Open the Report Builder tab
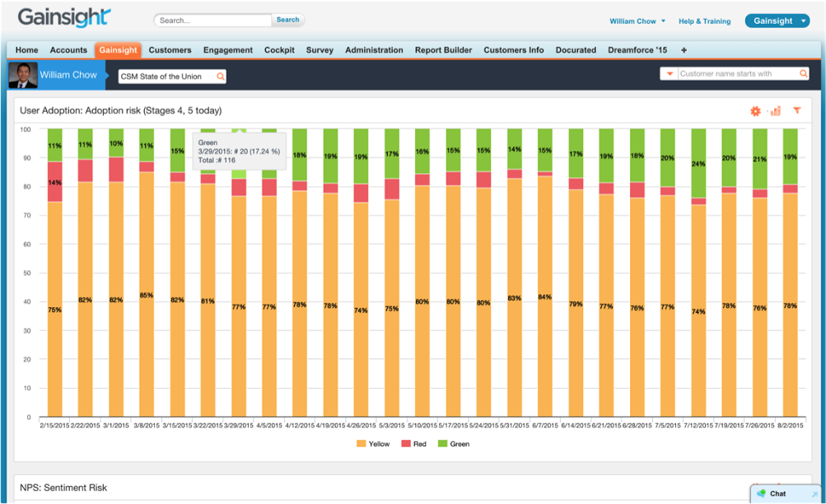Image resolution: width=826 pixels, height=504 pixels. (443, 50)
